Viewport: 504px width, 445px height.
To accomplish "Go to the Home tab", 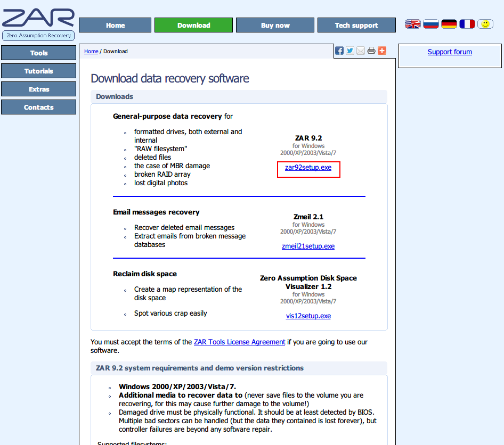I will pos(115,25).
